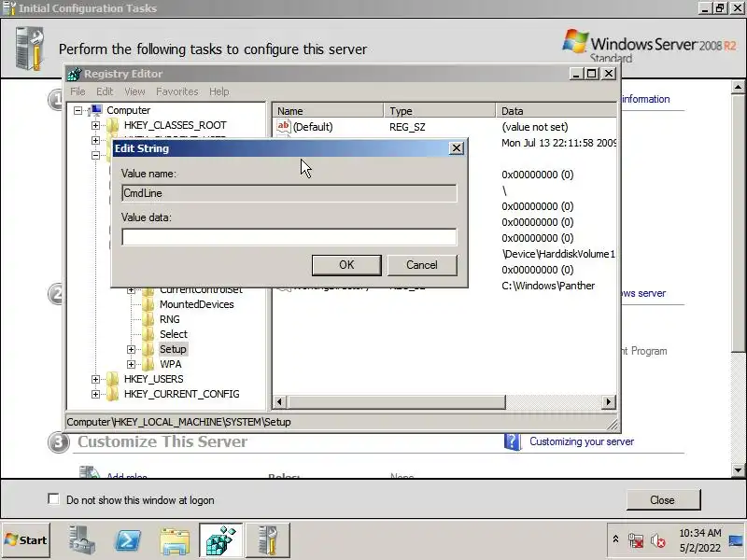Select the RNG key

pyautogui.click(x=170, y=319)
